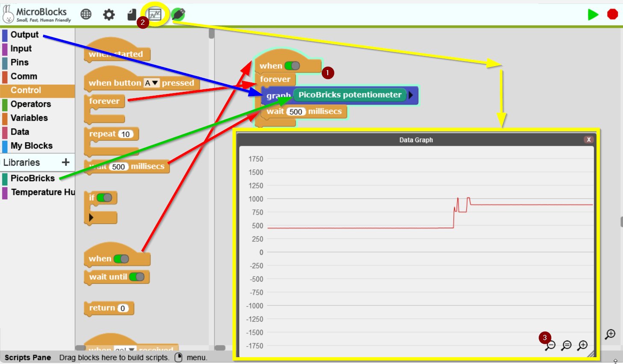Click the wait until block
This screenshot has width=623, height=364.
click(117, 277)
